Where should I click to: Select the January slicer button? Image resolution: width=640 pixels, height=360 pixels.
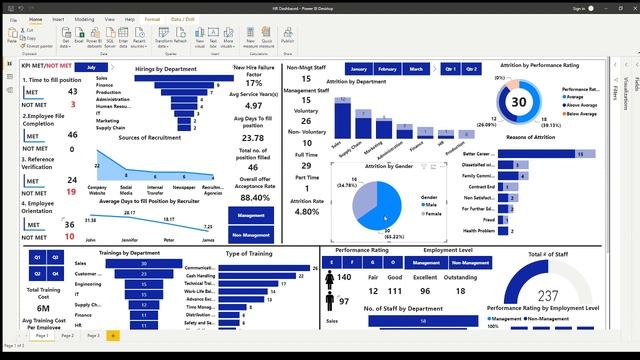(x=359, y=69)
